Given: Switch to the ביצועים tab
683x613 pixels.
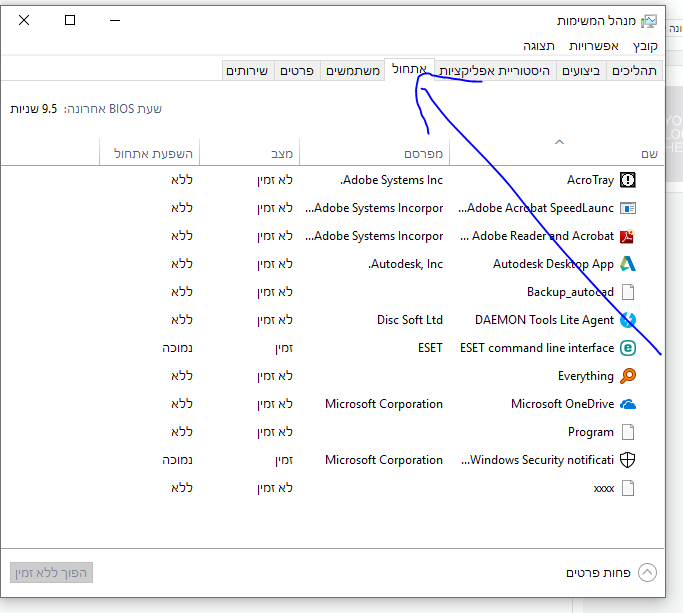Looking at the screenshot, I should [581, 71].
